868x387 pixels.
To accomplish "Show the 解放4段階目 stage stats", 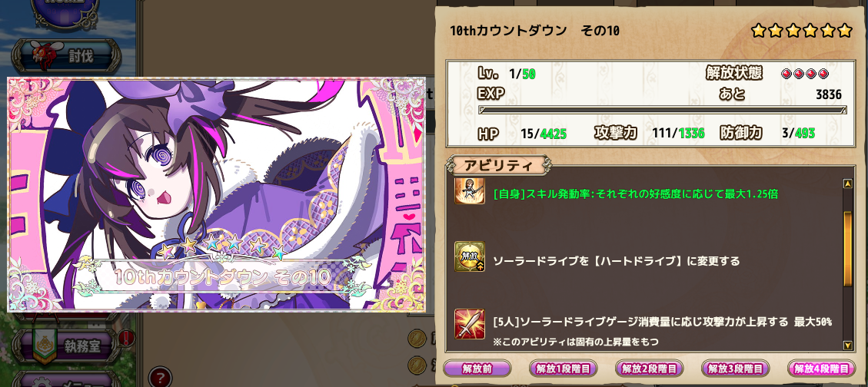I will click(822, 369).
